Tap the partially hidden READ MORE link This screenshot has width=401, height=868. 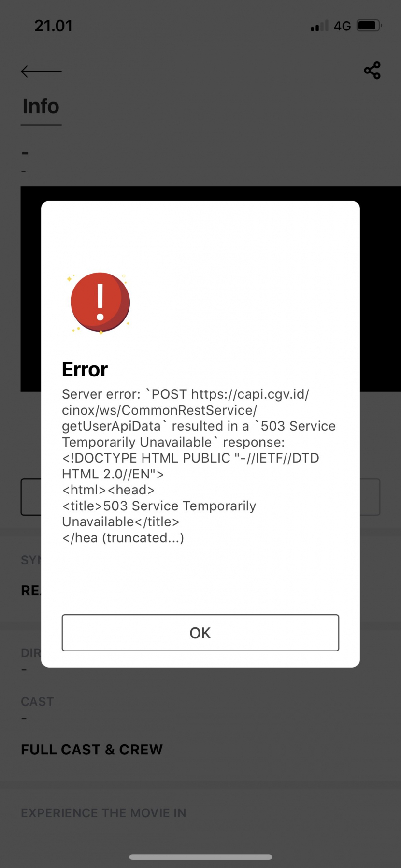(x=31, y=591)
